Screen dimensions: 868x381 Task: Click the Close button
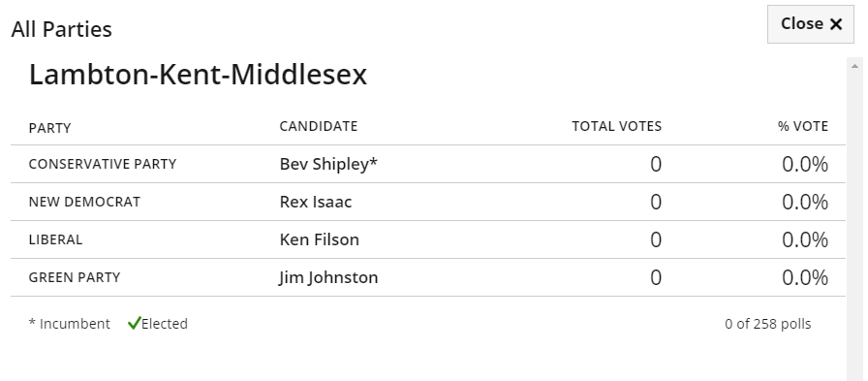click(811, 24)
